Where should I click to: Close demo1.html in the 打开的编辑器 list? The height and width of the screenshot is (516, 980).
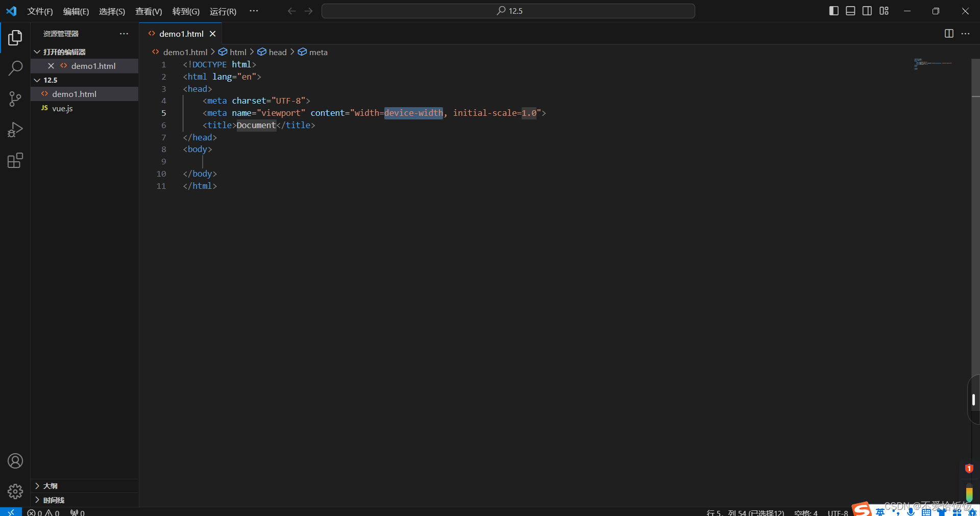pos(51,66)
